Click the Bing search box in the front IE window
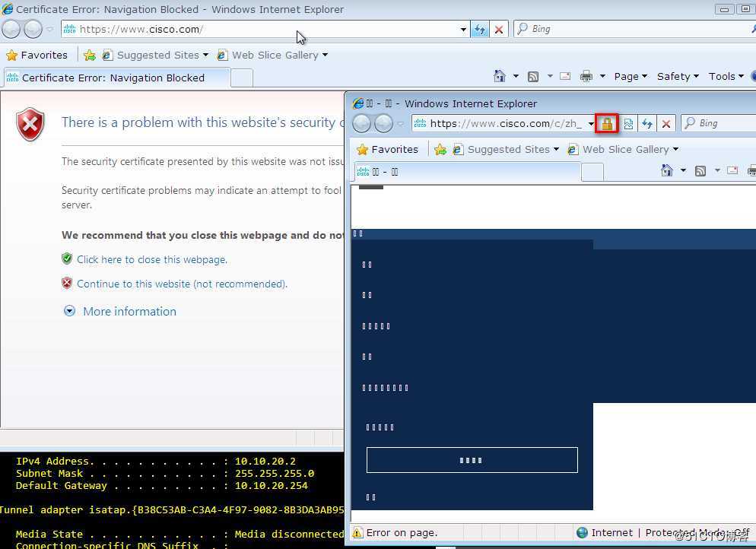This screenshot has width=756, height=549. coord(719,123)
